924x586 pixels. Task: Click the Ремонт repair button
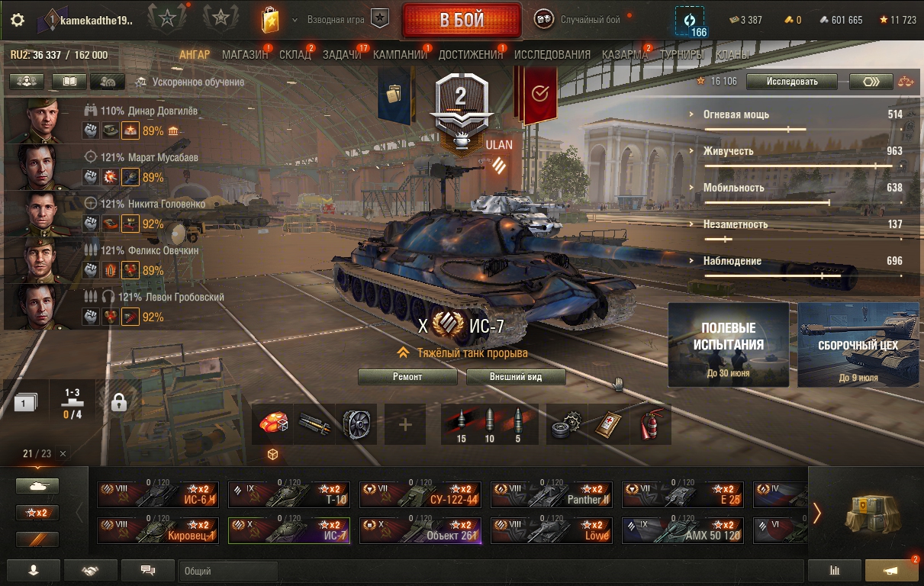coord(407,377)
